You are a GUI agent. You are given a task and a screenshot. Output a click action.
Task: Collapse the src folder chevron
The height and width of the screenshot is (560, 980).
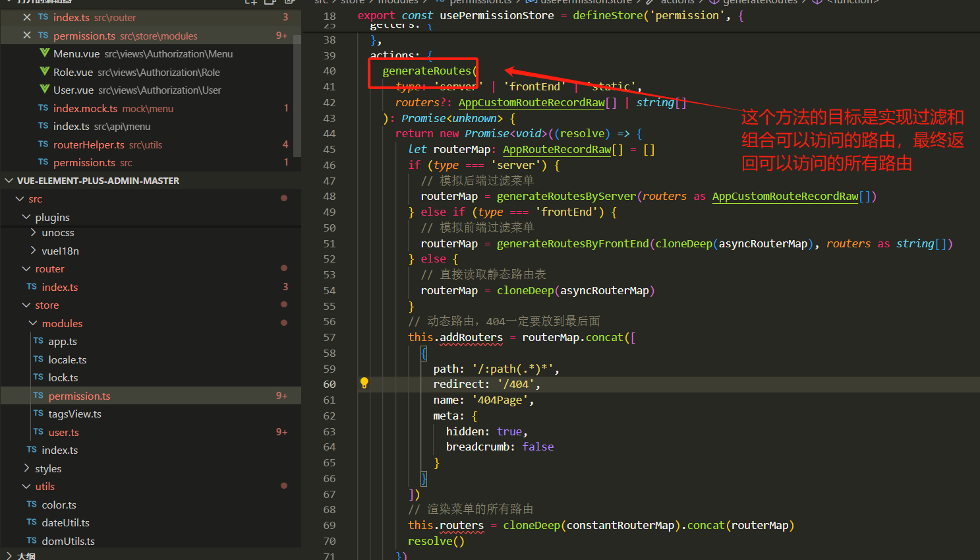tap(20, 199)
